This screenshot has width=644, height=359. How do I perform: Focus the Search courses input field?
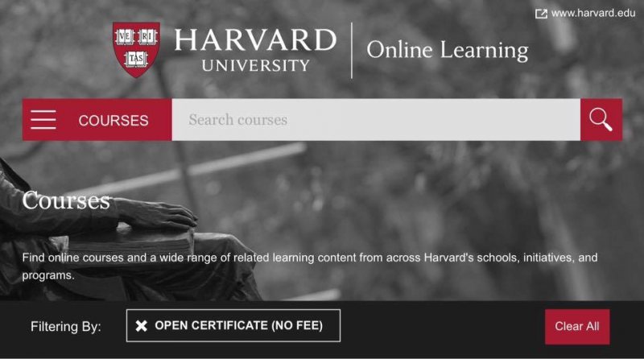(x=376, y=119)
